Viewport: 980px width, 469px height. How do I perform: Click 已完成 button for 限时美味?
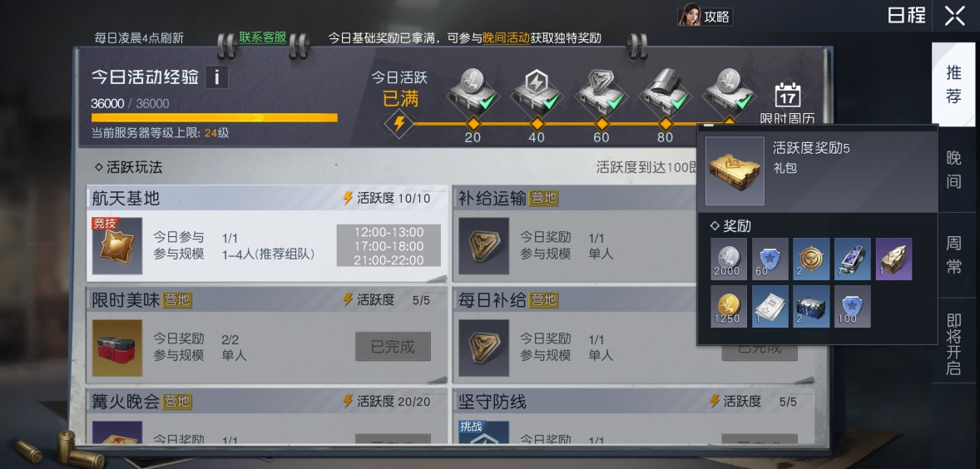click(x=393, y=347)
